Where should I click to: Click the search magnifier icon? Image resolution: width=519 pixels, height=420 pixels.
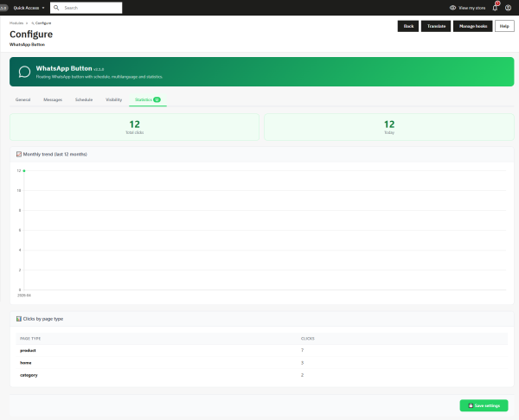56,8
